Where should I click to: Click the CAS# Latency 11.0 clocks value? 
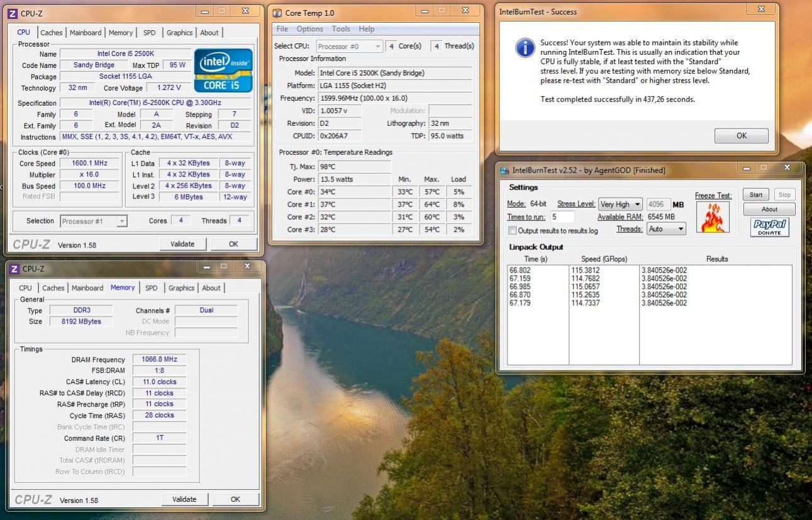pyautogui.click(x=159, y=382)
